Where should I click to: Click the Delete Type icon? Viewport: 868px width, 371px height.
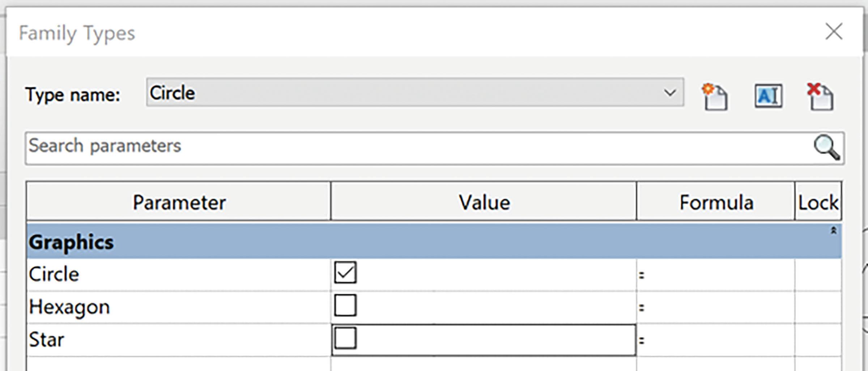point(820,97)
